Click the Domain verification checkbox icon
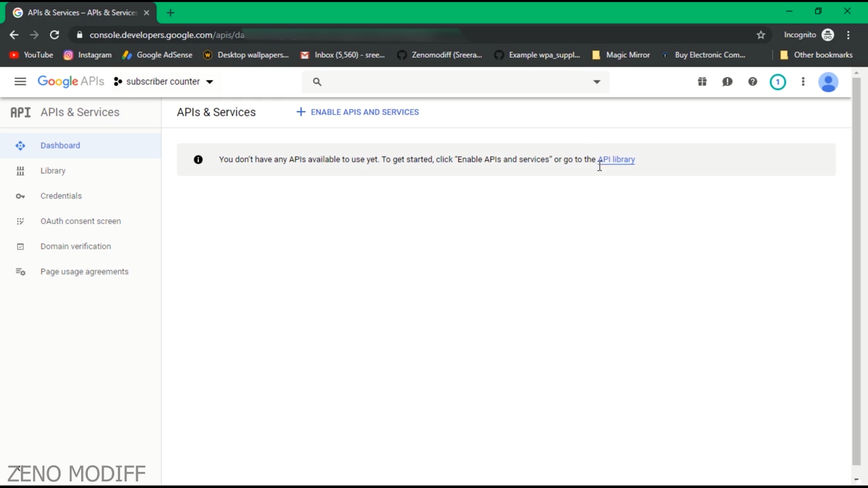868x488 pixels. pos(20,247)
